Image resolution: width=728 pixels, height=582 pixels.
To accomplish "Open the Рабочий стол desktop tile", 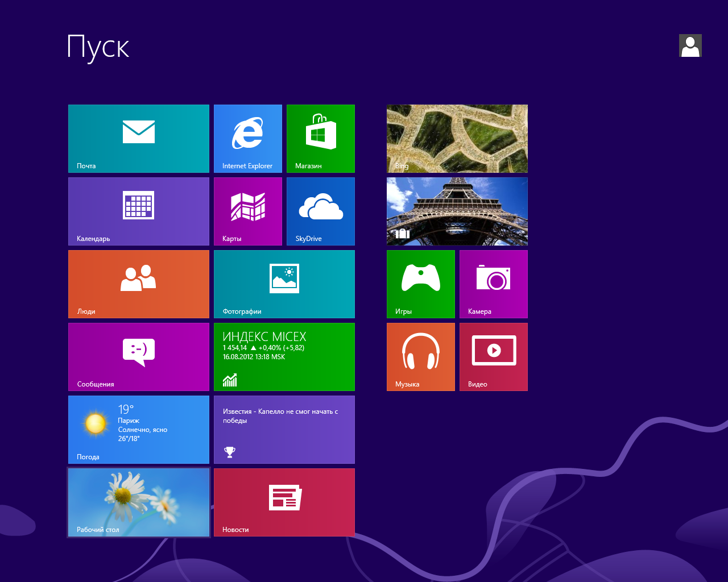I will pos(139,502).
